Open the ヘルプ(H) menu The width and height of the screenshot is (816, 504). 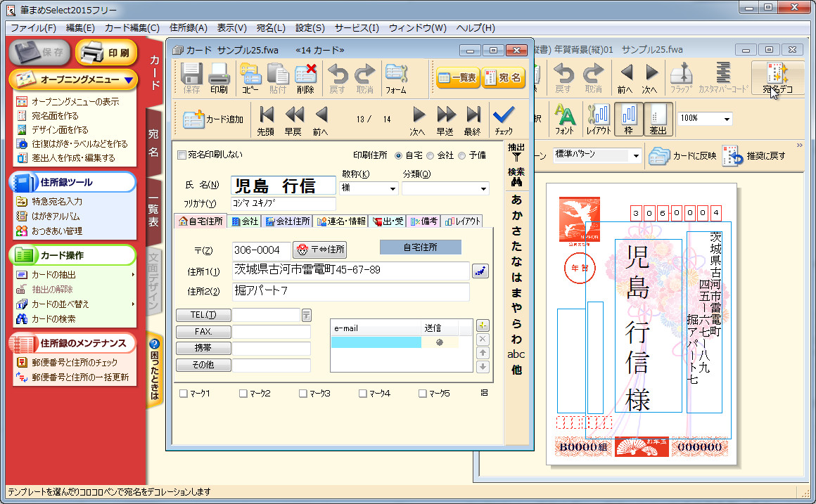tap(475, 28)
